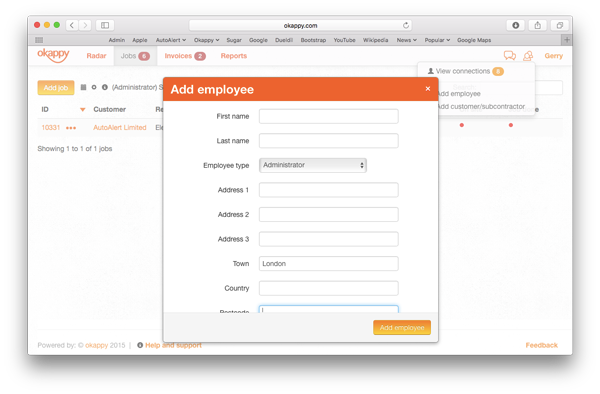Expand the News bookmarks folder
Screen dimensions: 600x394
coord(406,40)
